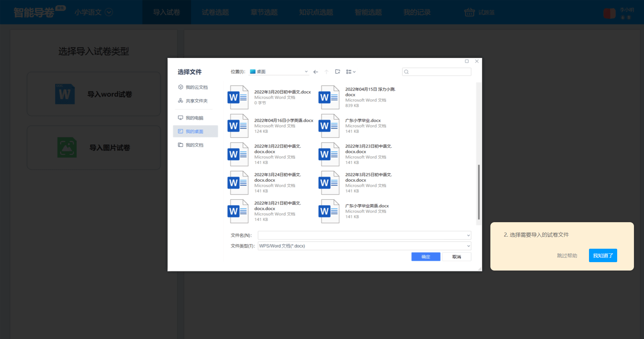Select 我的桌面 in the sidebar
644x339 pixels.
(195, 131)
